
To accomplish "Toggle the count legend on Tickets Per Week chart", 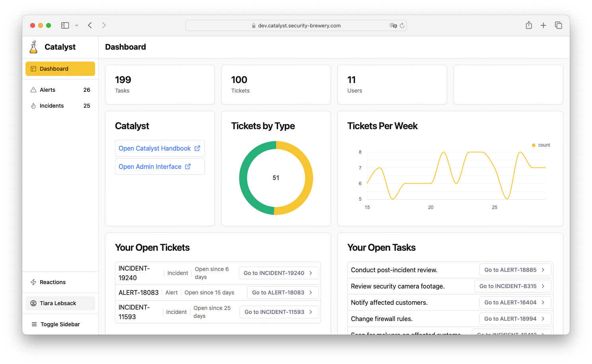I will coord(541,145).
